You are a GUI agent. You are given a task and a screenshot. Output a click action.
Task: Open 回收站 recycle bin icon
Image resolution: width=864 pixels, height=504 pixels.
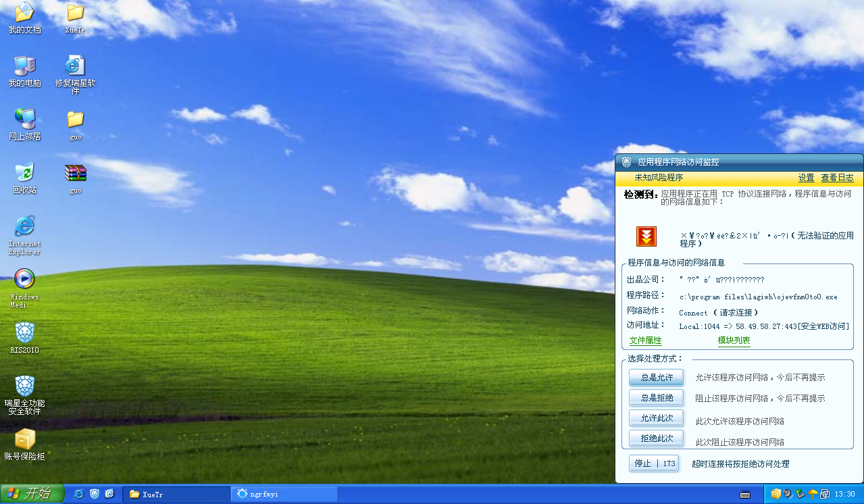click(x=24, y=178)
